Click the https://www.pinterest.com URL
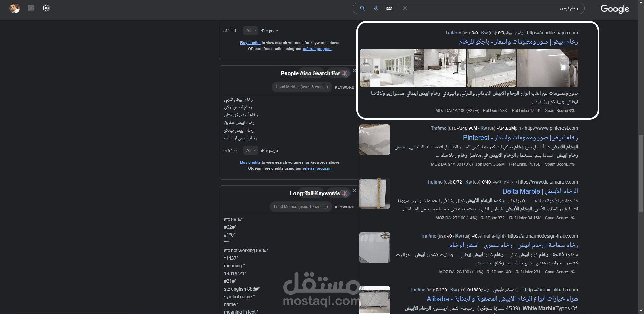644x314 pixels. 551,128
